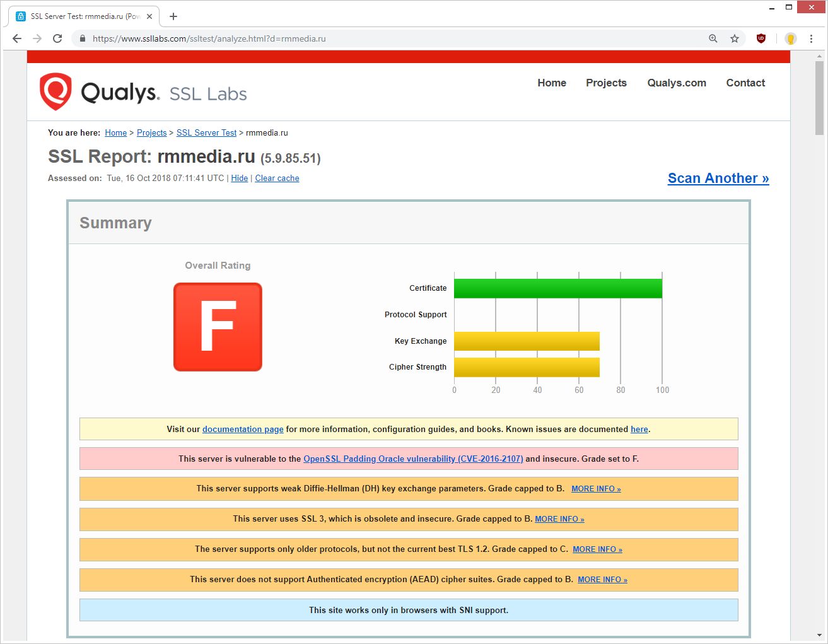The image size is (828, 644).
Task: Open the known issues 'here' link
Action: pos(639,429)
